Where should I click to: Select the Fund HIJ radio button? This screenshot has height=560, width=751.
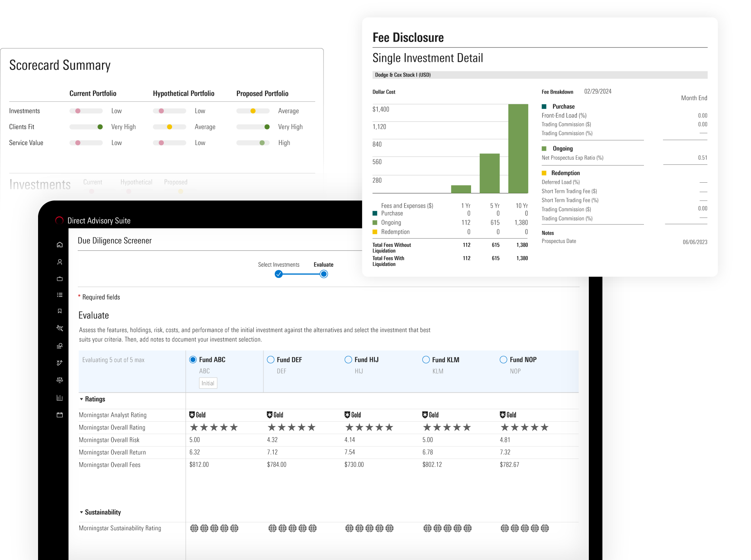coord(349,359)
